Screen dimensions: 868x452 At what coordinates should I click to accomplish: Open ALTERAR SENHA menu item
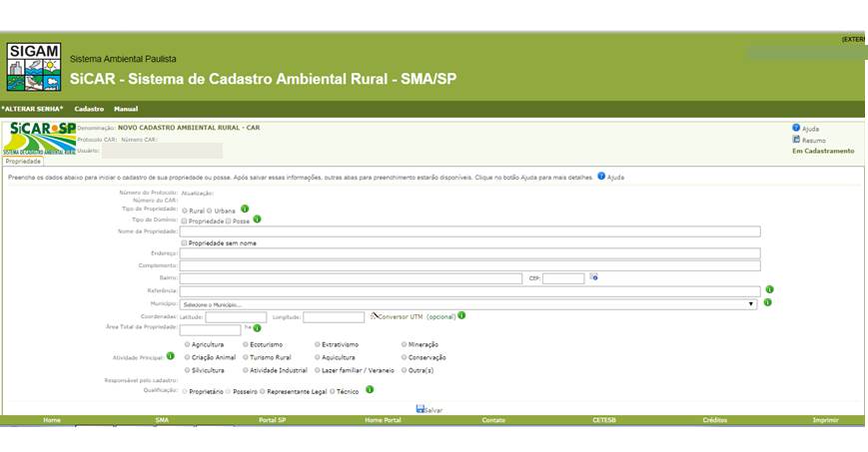pos(32,109)
